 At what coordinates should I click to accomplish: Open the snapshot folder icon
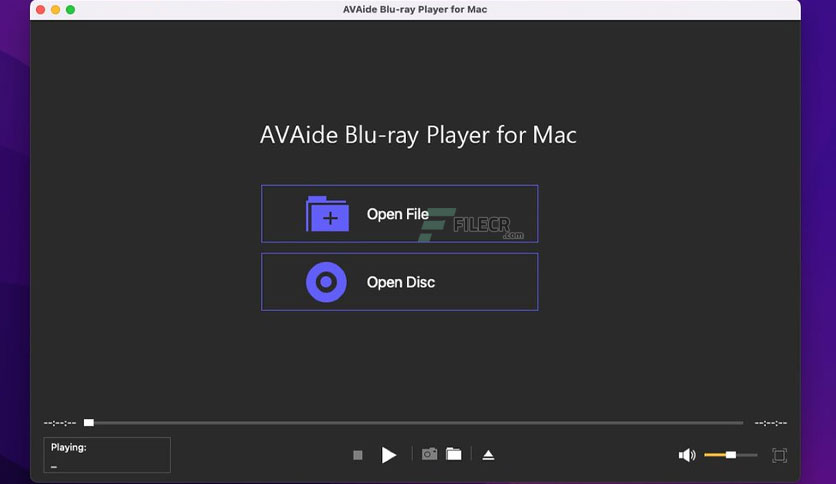(454, 454)
